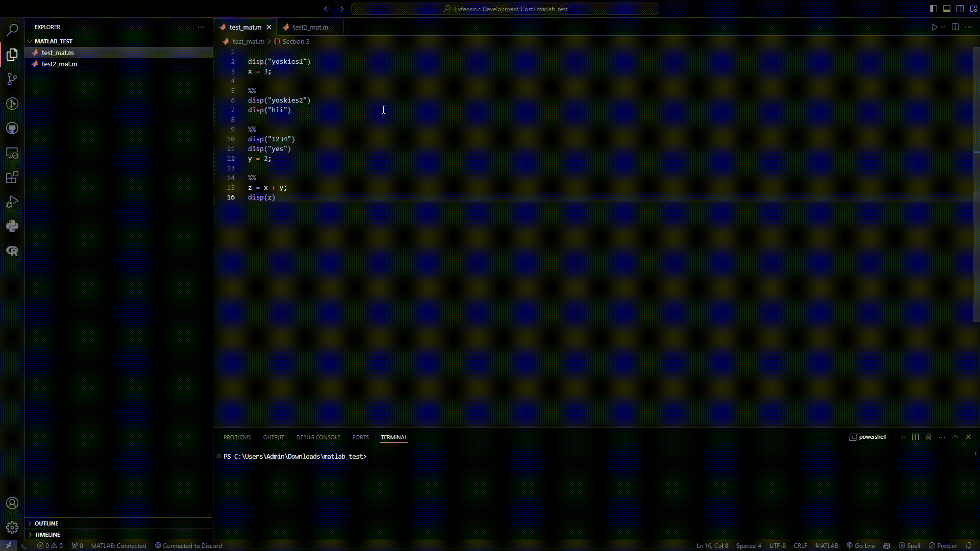This screenshot has width=980, height=551.
Task: Click Go Live in status bar
Action: point(861,545)
